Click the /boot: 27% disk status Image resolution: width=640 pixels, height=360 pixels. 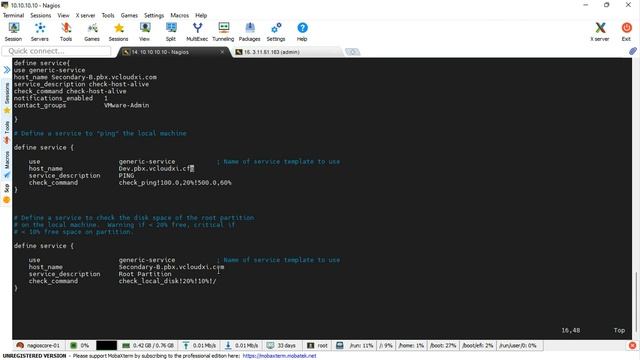point(443,345)
